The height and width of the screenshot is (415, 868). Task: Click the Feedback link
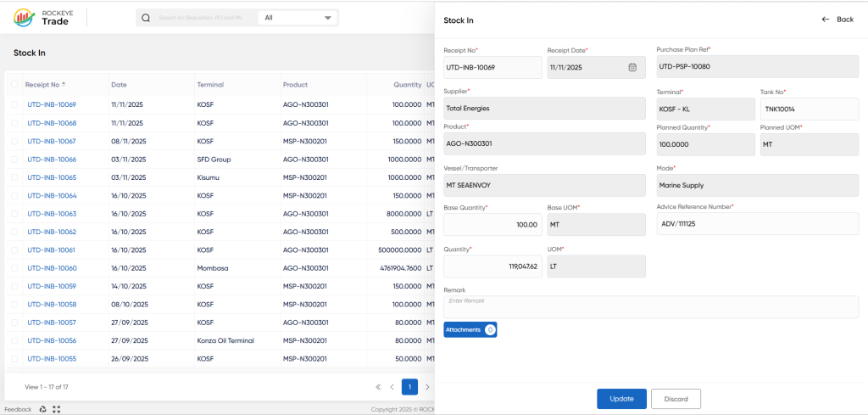18,409
